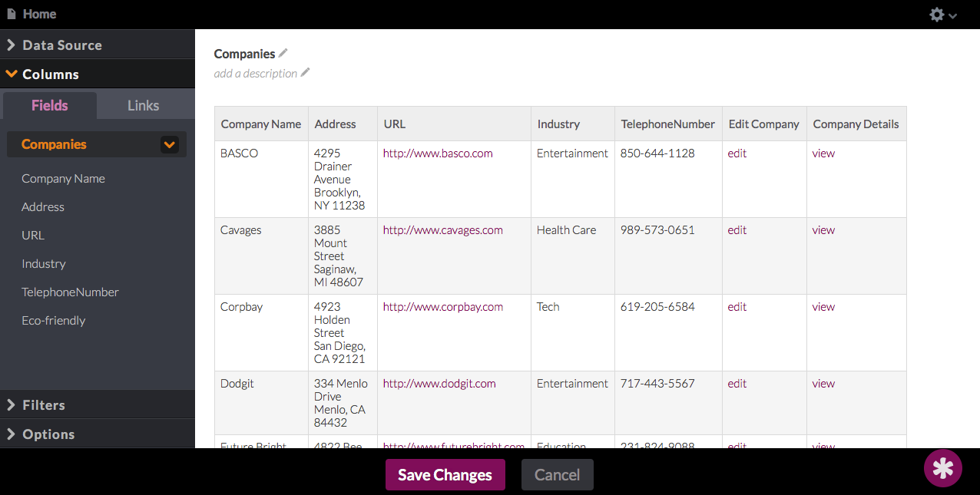
Task: Collapse the Columns section
Action: tap(98, 74)
